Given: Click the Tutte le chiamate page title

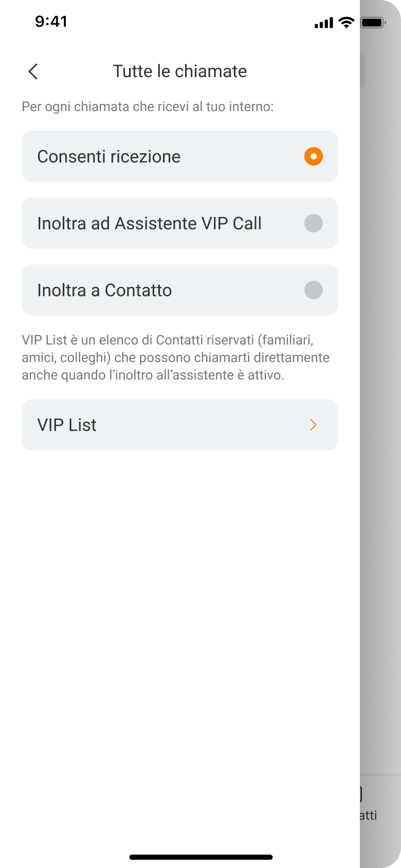Looking at the screenshot, I should [x=180, y=71].
